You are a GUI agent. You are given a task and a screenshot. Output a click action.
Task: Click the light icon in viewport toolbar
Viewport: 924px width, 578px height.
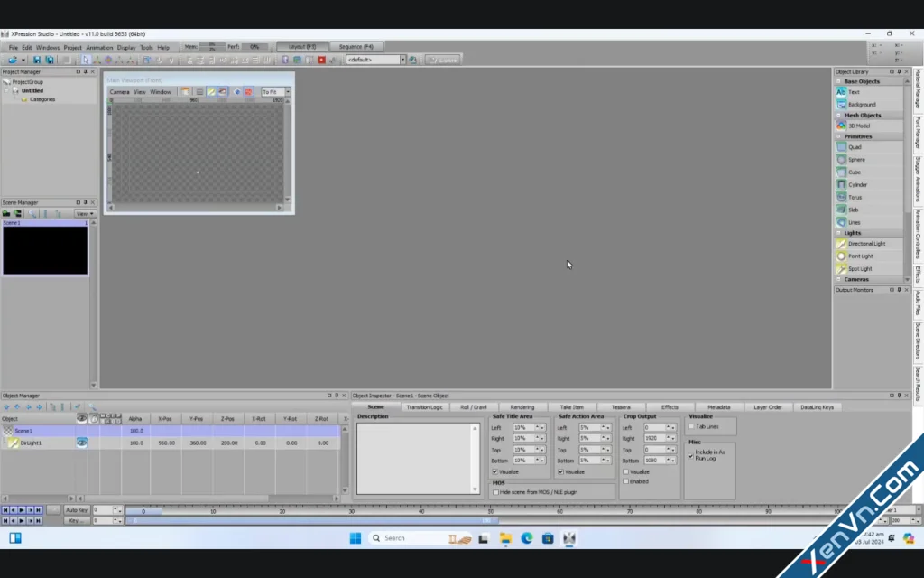point(211,92)
